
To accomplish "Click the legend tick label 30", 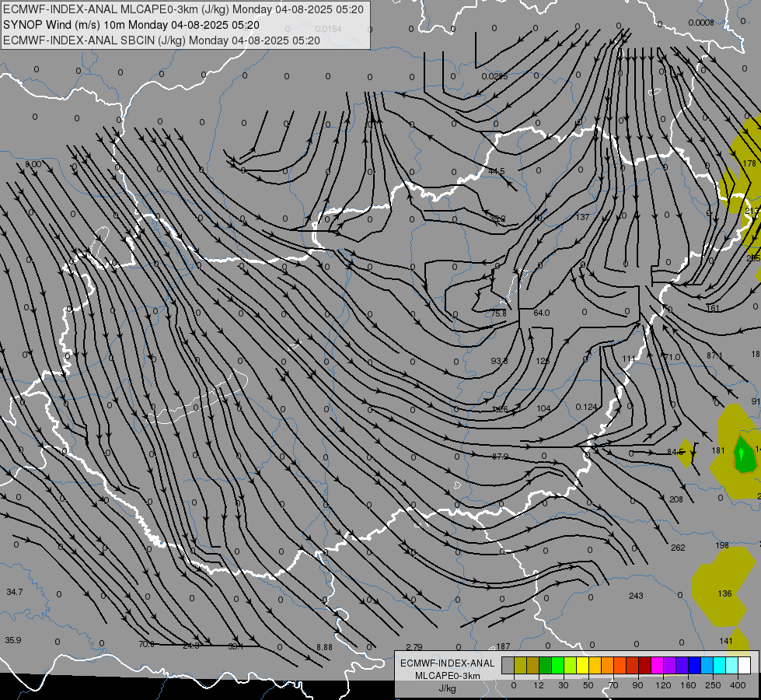I will (564, 685).
